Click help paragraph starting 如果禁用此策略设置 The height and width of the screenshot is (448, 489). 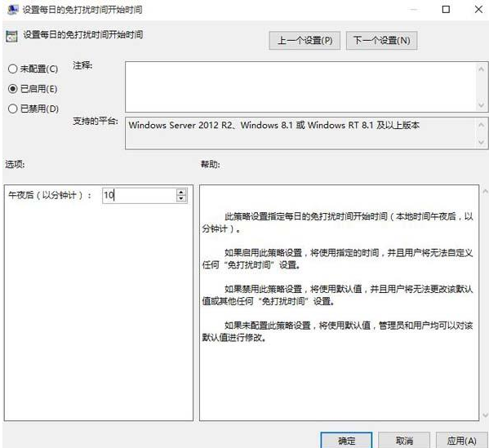tap(337, 295)
